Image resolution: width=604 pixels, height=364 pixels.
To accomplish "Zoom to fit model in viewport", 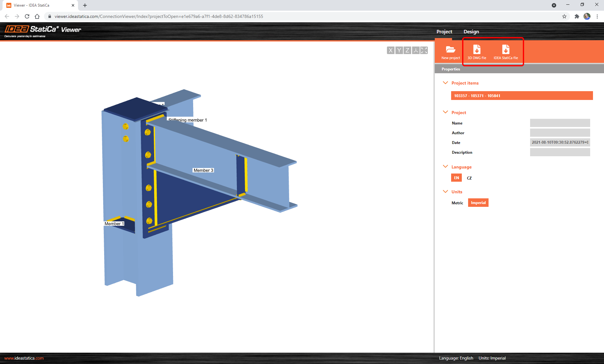I will click(x=424, y=50).
